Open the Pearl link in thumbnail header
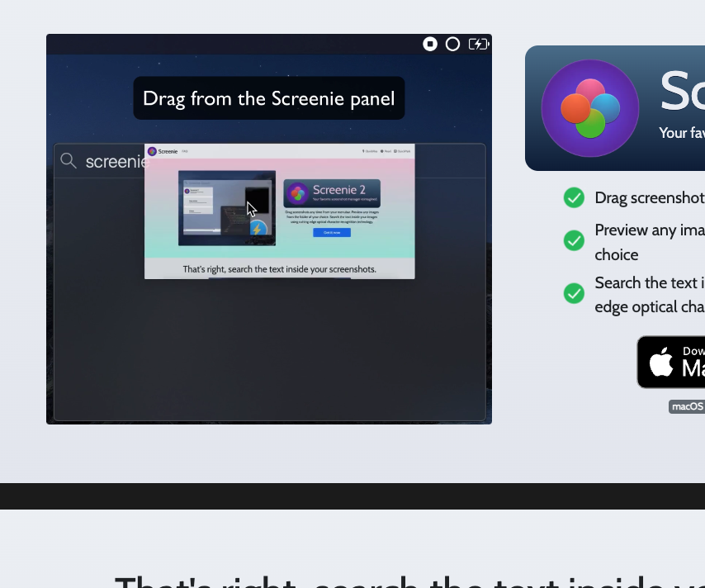Screen dimensions: 705x588 386,151
